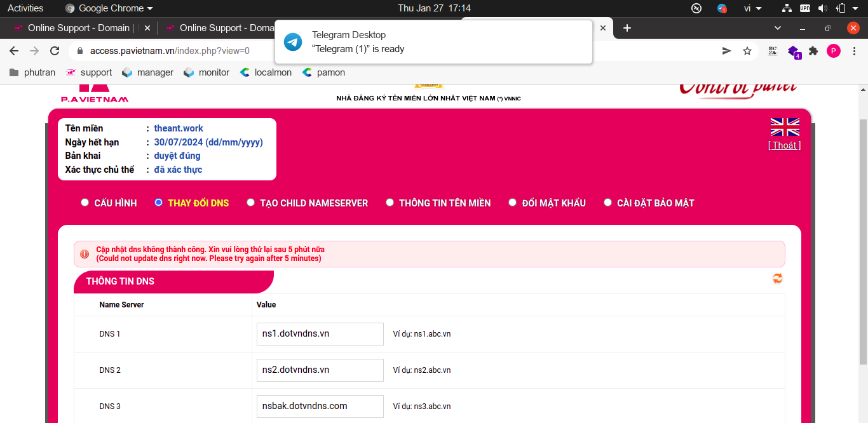Expand the tab search chevron
This screenshot has width=868, height=423.
778,28
